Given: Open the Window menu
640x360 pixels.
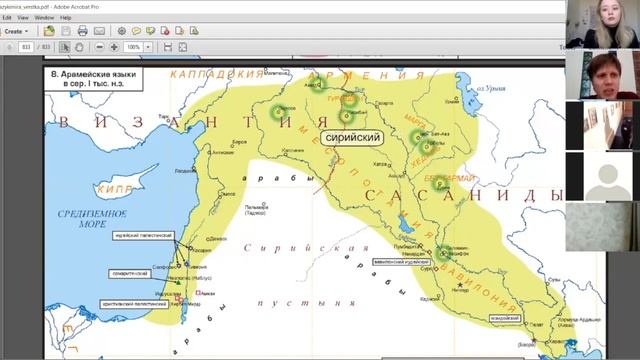Looking at the screenshot, I should click(44, 18).
